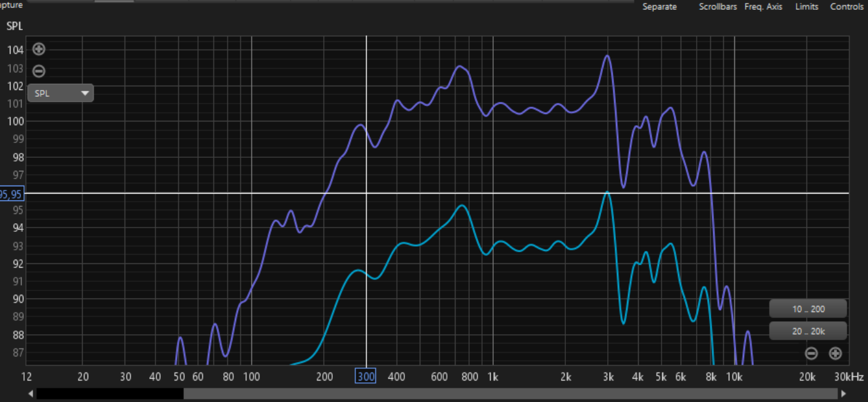This screenshot has height=402, width=868.
Task: Click the highlighted 300 frequency cursor label
Action: tap(366, 375)
